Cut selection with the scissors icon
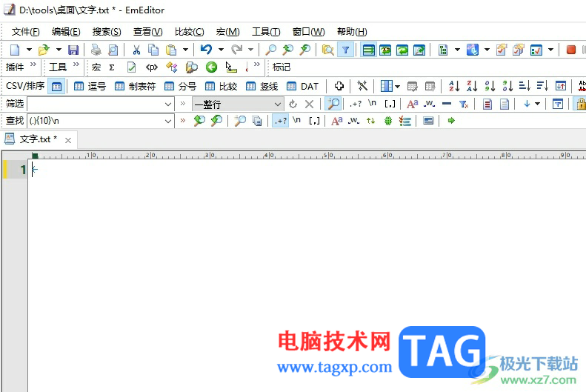 pyautogui.click(x=136, y=50)
